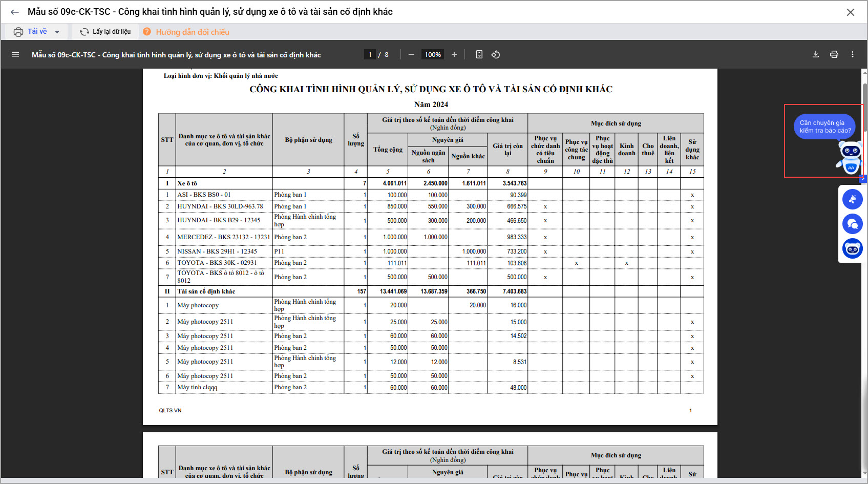Click the 100% zoom level field
Image resolution: width=868 pixels, height=484 pixels.
pyautogui.click(x=433, y=54)
